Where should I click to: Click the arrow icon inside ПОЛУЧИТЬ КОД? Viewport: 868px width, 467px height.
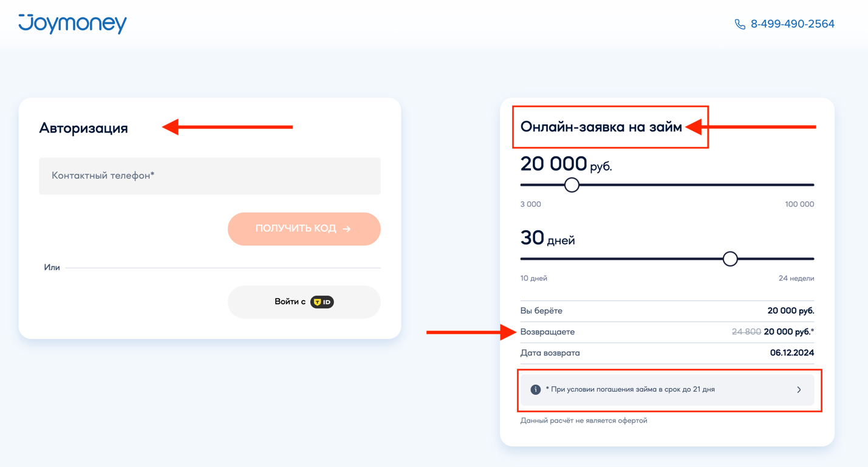coord(347,229)
